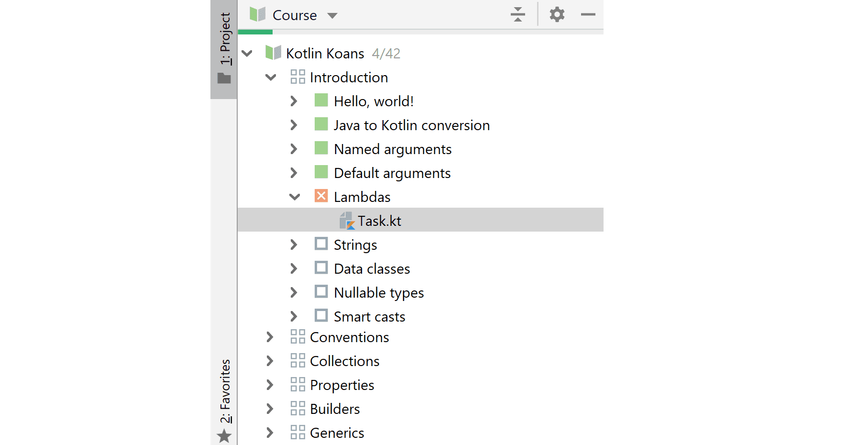Click the empty square beside Nullable types
This screenshot has height=445, width=868.
point(321,292)
